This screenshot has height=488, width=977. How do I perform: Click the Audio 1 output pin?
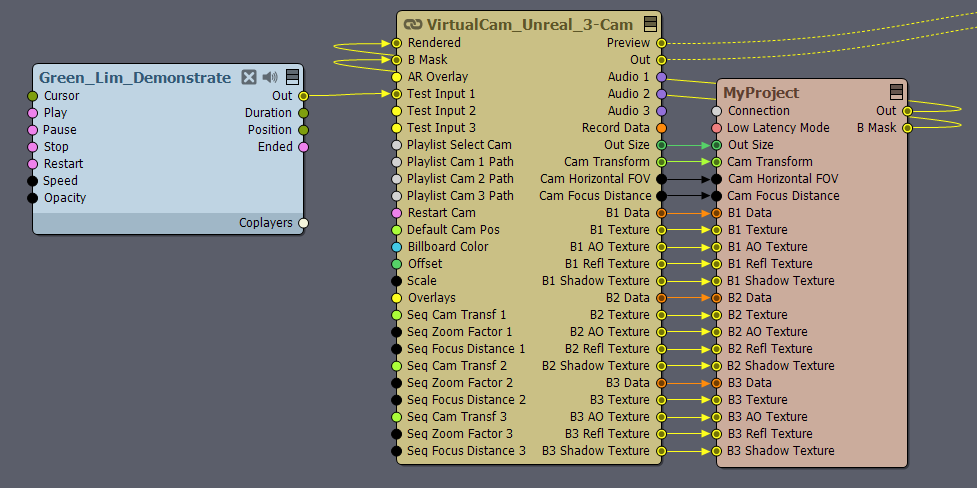(662, 77)
